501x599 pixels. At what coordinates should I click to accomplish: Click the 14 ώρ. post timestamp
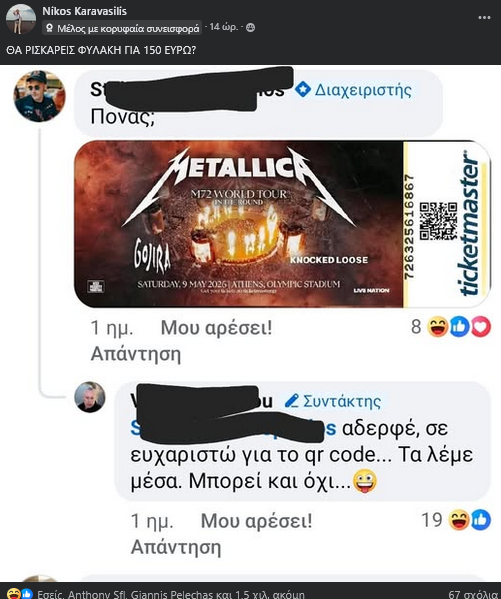point(224,27)
